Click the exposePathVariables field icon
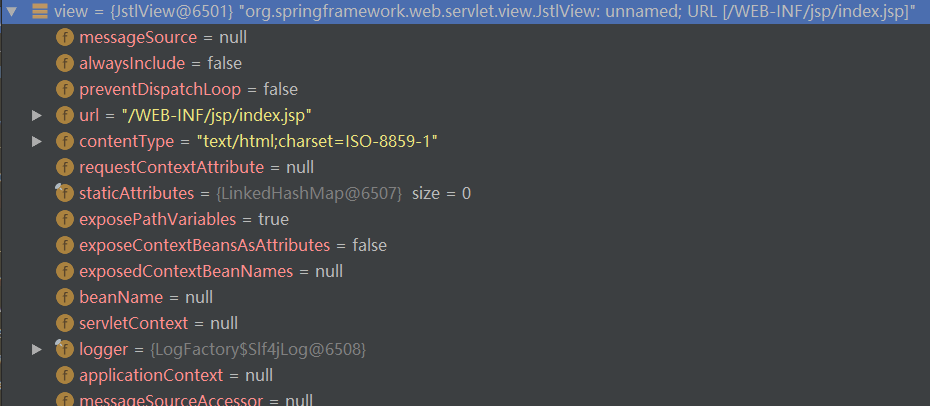930x406 pixels. point(66,219)
